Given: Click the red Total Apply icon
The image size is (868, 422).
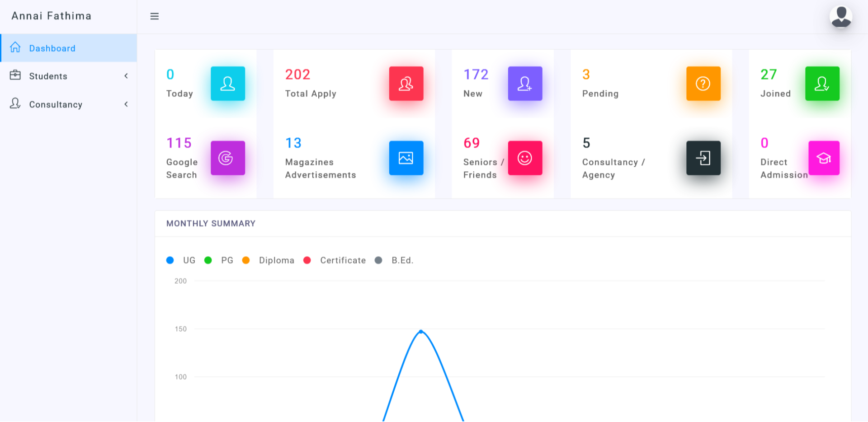Looking at the screenshot, I should (406, 84).
